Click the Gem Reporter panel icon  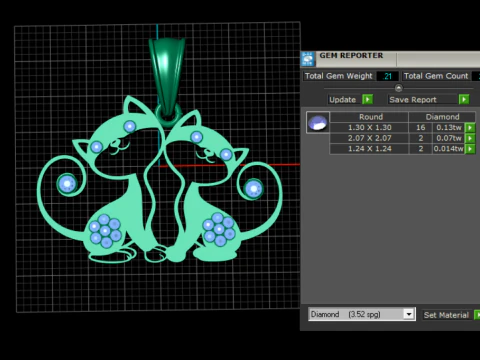pos(308,59)
